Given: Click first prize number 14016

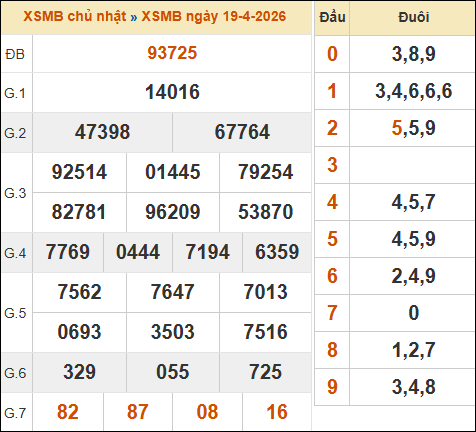Looking at the screenshot, I should pyautogui.click(x=172, y=92).
